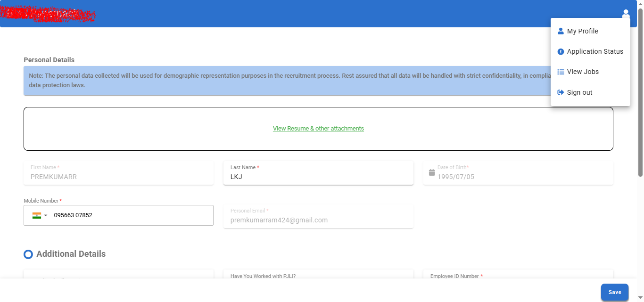Click the user account icon in header
The width and height of the screenshot is (644, 302).
coord(626,14)
